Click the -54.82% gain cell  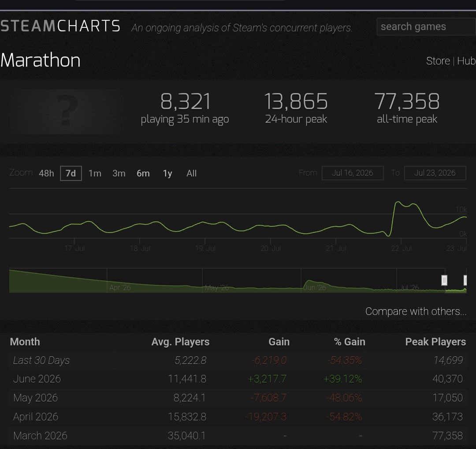(x=344, y=416)
